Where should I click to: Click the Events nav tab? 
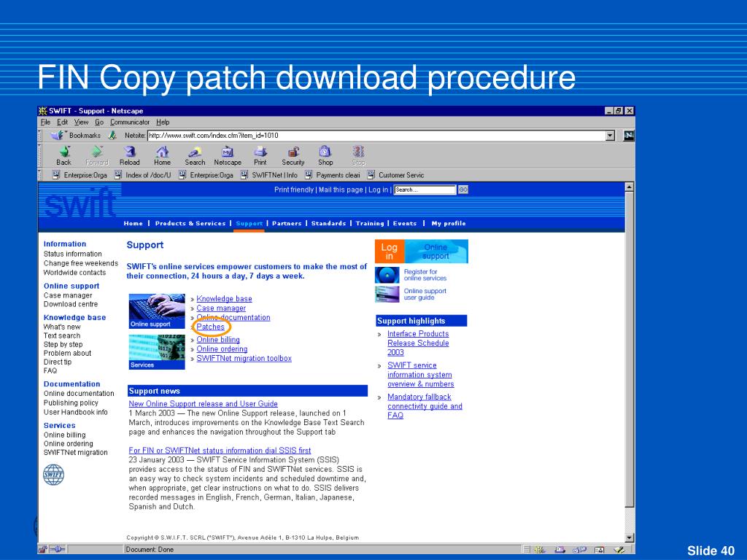(x=405, y=223)
